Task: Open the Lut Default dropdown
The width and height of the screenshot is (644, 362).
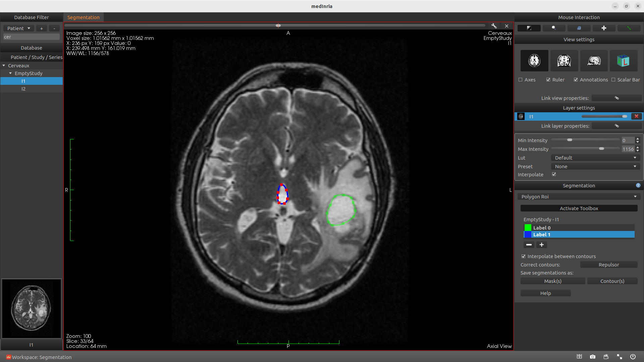Action: tap(596, 158)
